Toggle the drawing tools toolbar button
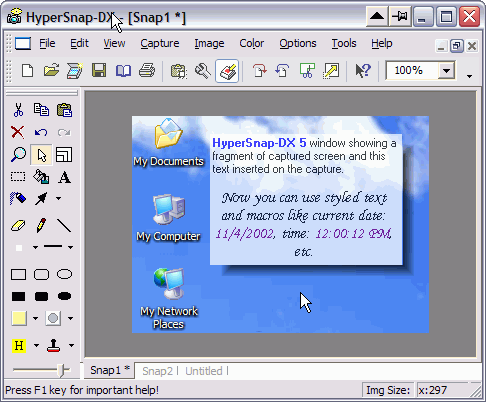The width and height of the screenshot is (486, 402). coord(227,71)
